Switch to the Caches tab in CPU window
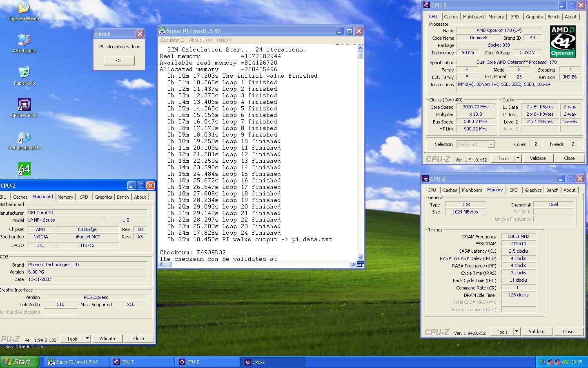Image resolution: width=588 pixels, height=368 pixels. click(451, 17)
